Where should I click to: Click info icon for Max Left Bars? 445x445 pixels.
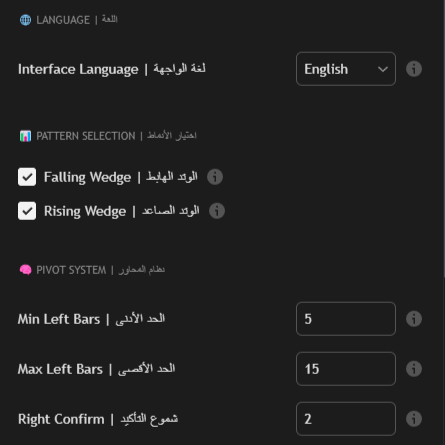point(414,369)
